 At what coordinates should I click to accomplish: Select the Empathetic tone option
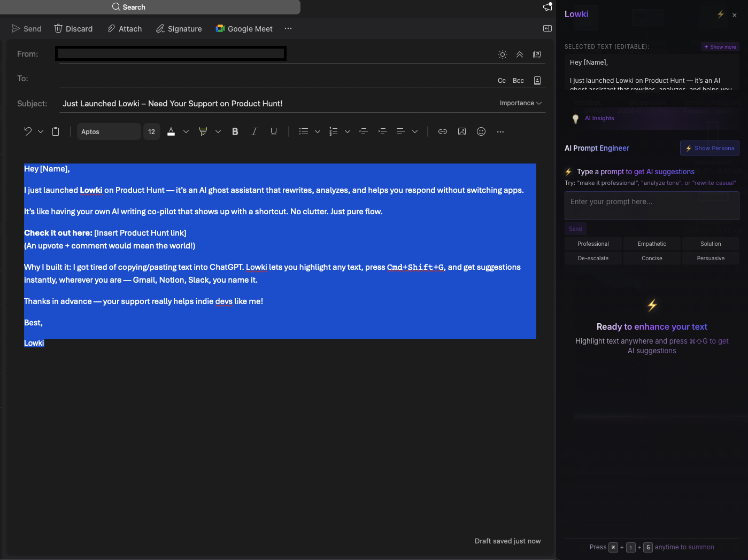(x=652, y=244)
